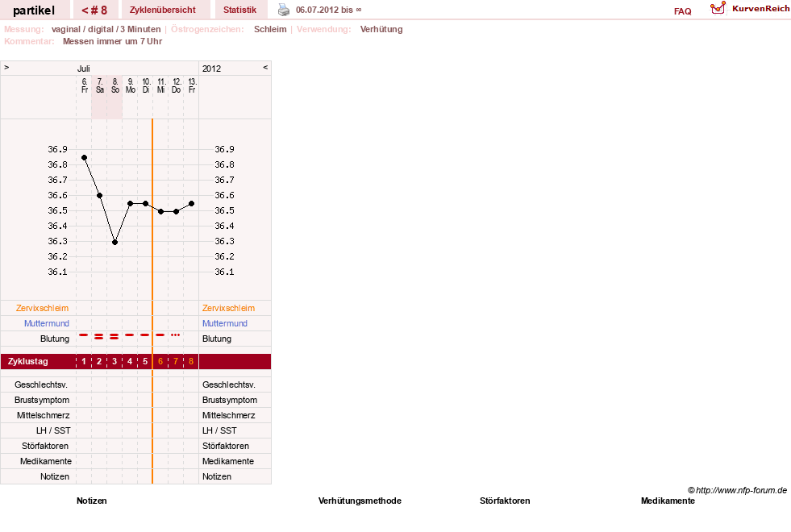Click the dotted Blutung mark on day 7
Screen dimensions: 791x532
click(x=175, y=335)
